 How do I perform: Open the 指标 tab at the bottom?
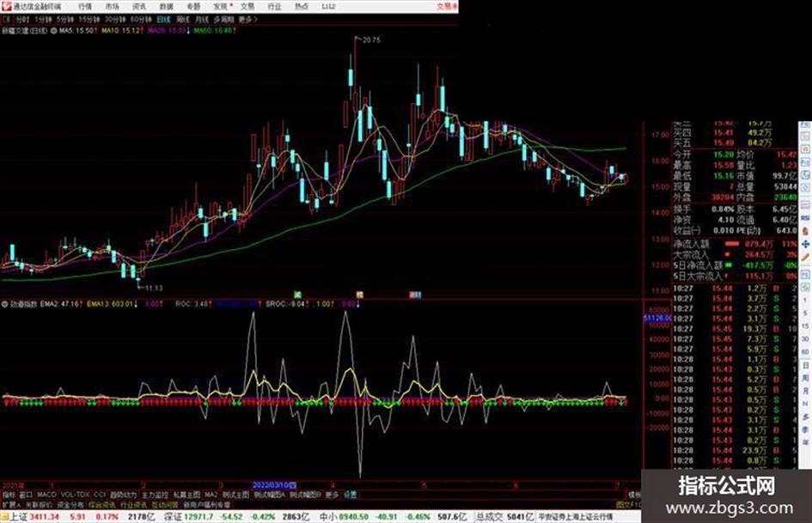[x=9, y=495]
